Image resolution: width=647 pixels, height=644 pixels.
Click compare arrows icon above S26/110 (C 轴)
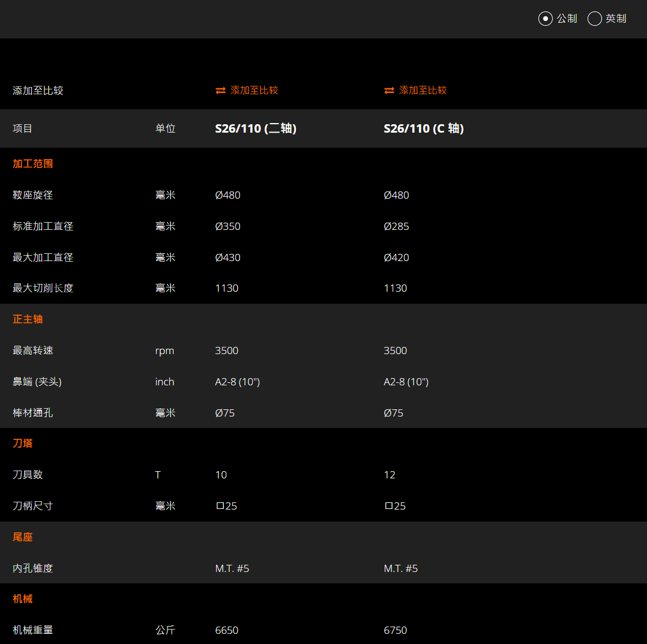(x=389, y=91)
